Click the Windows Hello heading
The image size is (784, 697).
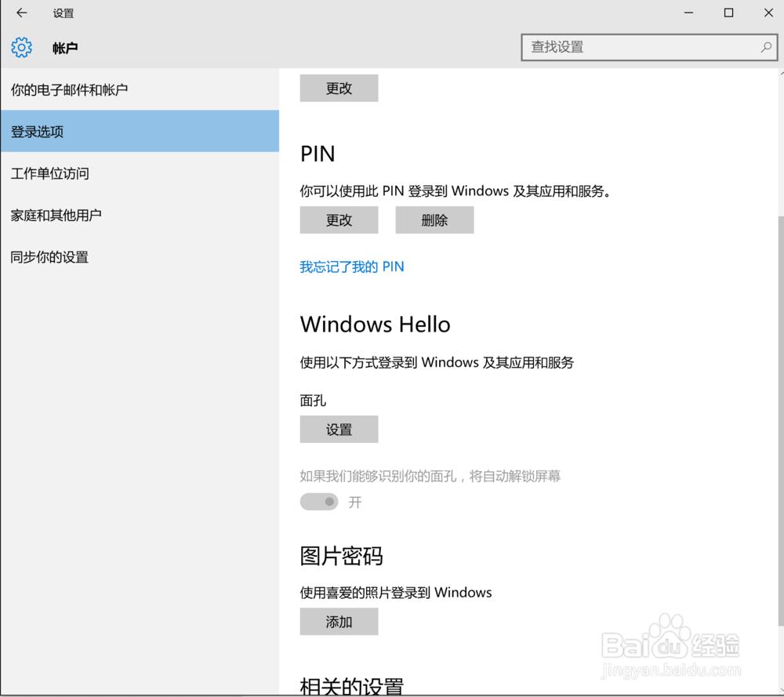pyautogui.click(x=375, y=325)
